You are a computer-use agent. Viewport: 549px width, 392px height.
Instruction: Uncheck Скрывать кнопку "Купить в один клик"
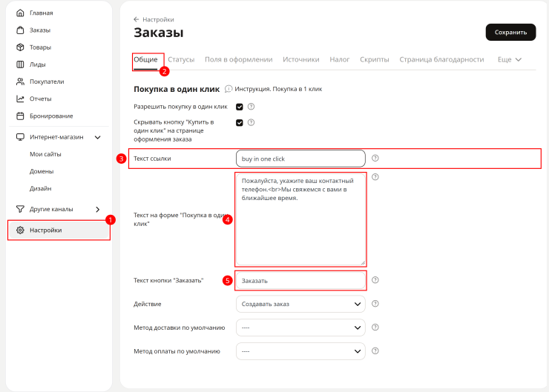pyautogui.click(x=240, y=123)
